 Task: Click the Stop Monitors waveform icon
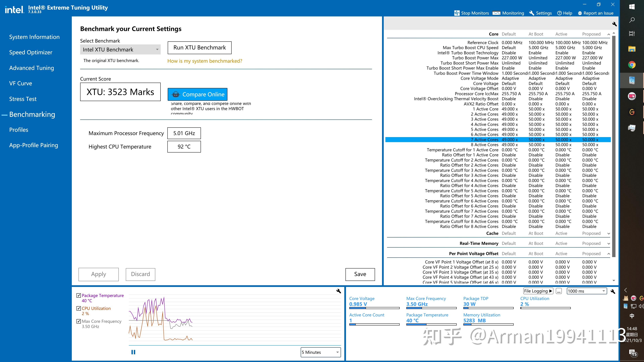click(457, 13)
